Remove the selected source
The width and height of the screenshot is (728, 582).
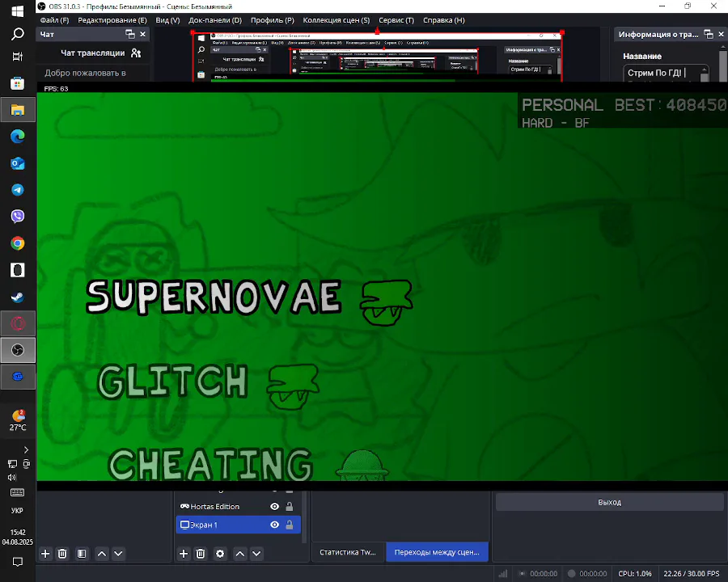pyautogui.click(x=201, y=554)
